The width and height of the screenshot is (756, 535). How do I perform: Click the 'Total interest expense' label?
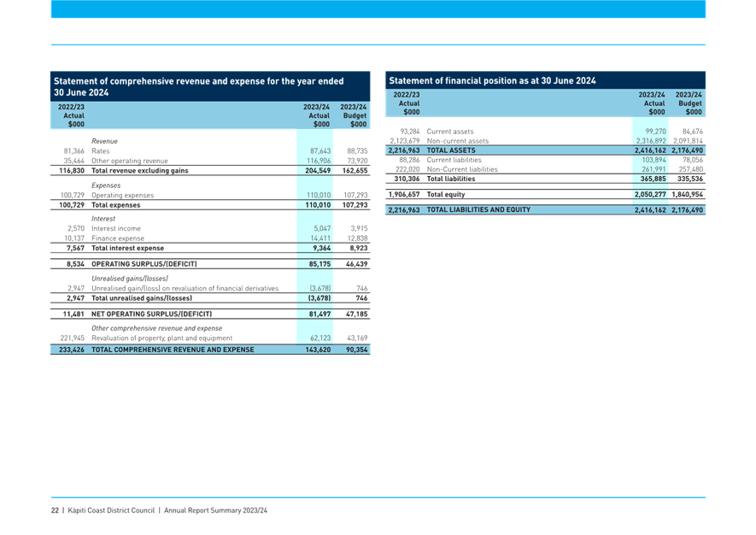[x=128, y=248]
